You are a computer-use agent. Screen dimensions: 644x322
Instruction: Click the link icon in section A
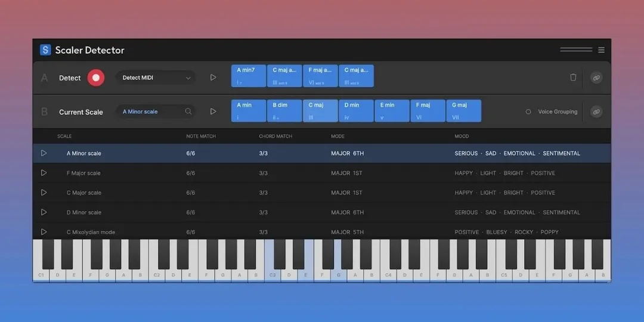596,78
